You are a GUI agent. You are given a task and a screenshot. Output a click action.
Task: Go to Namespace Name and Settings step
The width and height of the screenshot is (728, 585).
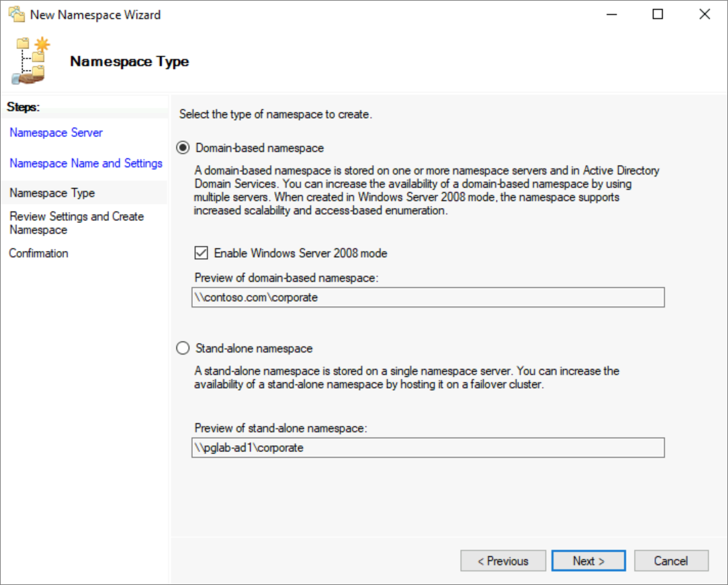[85, 163]
